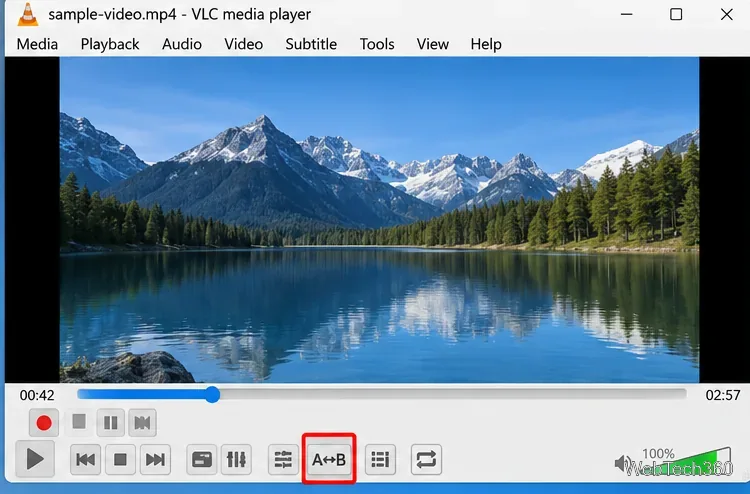Toggle the loop/repeat button

(426, 460)
